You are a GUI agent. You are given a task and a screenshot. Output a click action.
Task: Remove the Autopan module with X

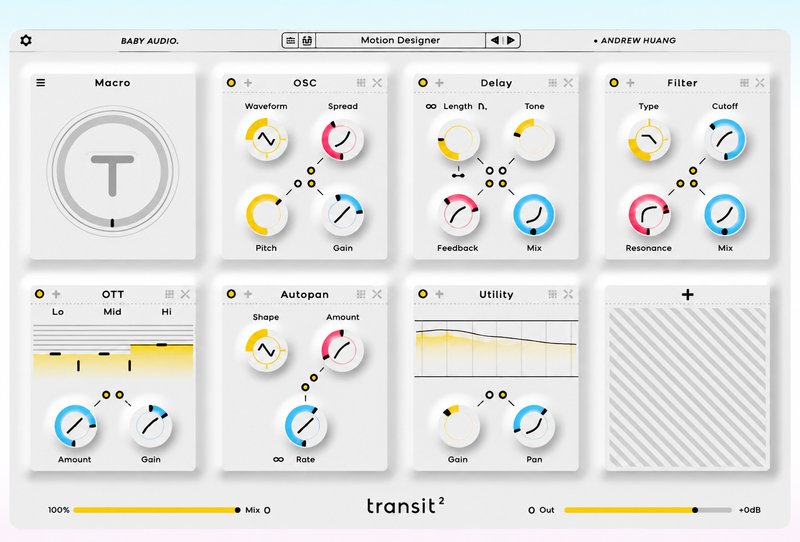[377, 294]
